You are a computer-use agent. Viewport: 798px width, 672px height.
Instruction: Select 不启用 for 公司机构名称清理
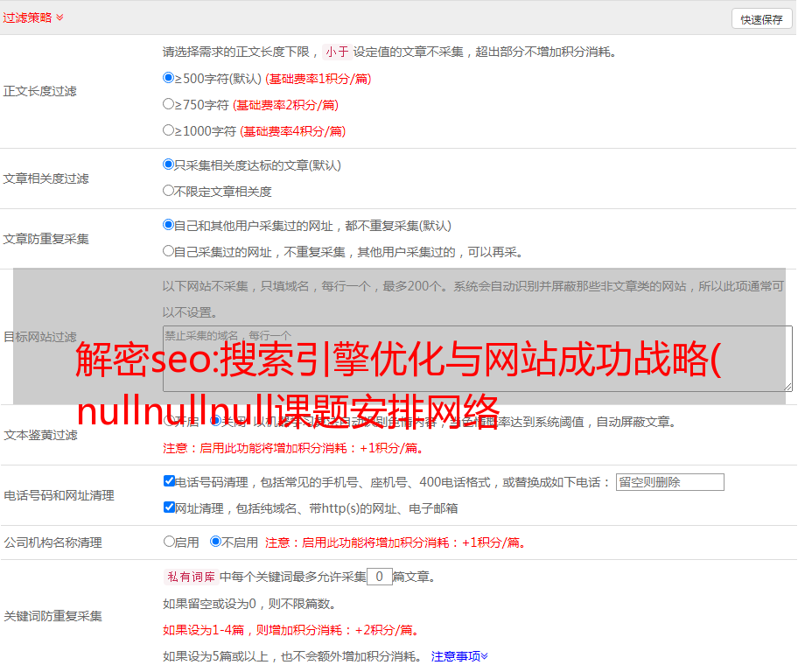[216, 542]
